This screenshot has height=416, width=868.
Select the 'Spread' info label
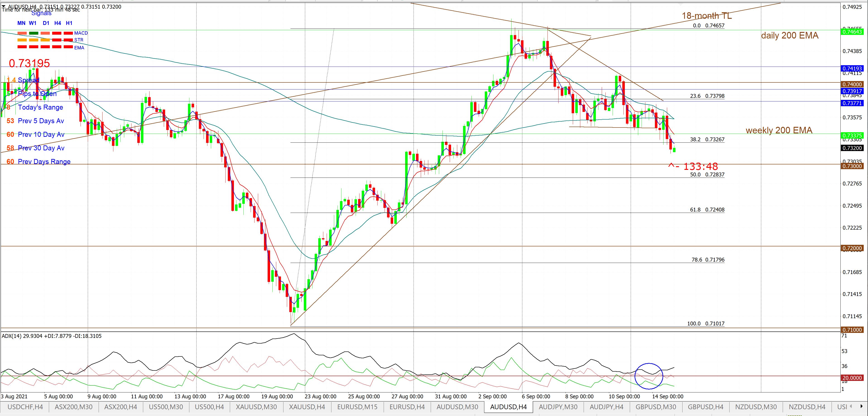[29, 80]
